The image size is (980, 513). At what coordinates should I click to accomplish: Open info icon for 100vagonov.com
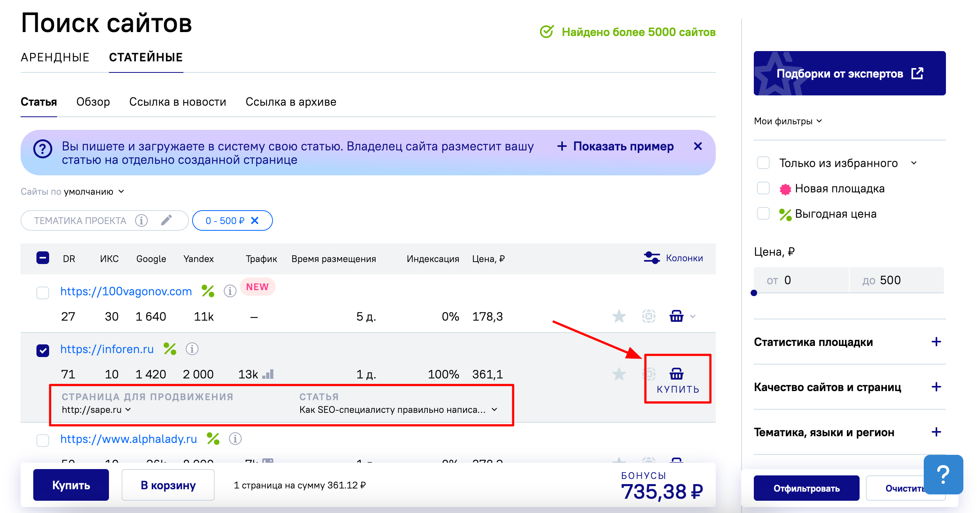(230, 291)
